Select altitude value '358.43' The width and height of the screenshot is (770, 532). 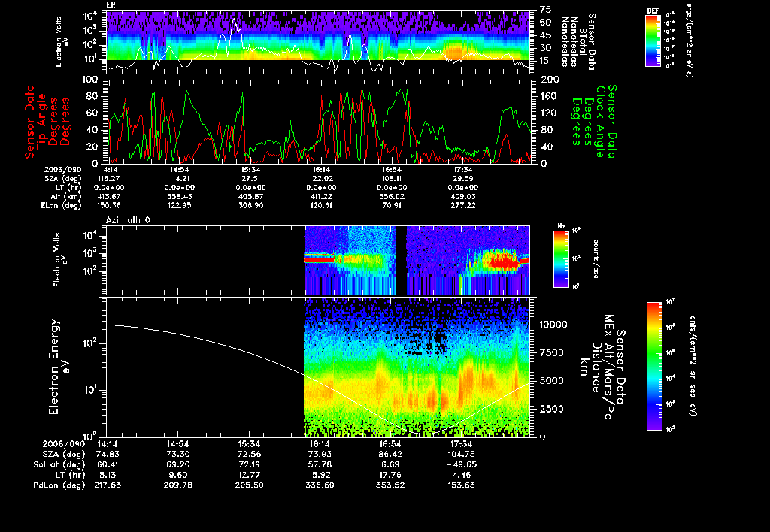point(179,197)
